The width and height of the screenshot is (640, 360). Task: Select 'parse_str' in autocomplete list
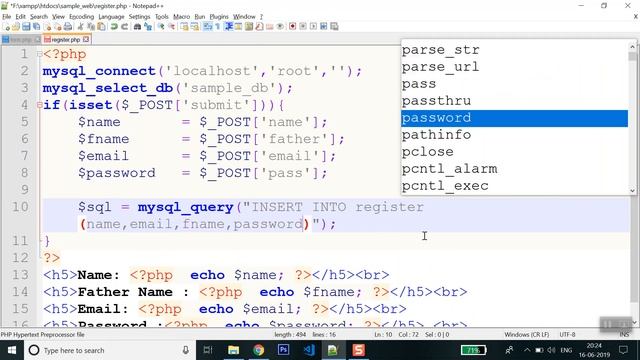click(514, 50)
